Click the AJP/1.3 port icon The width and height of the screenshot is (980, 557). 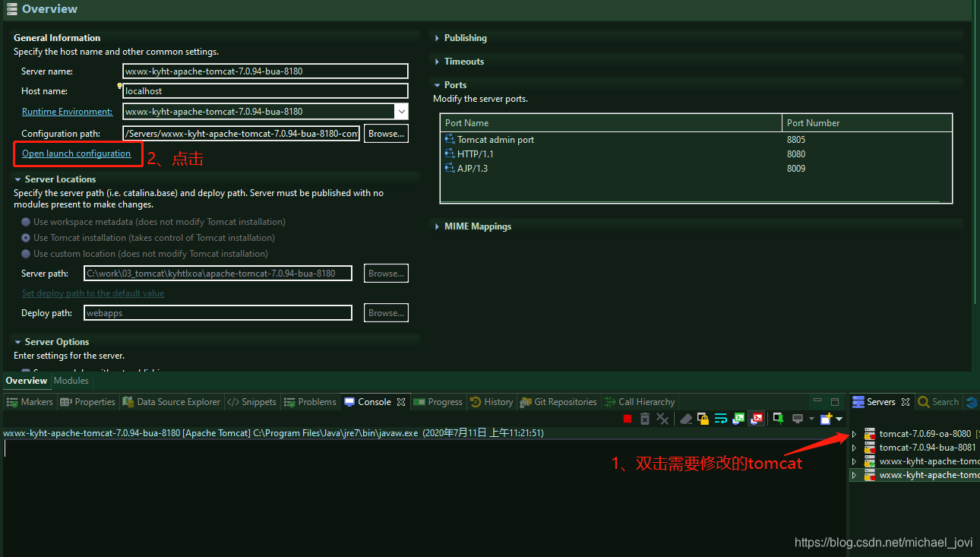tap(450, 169)
